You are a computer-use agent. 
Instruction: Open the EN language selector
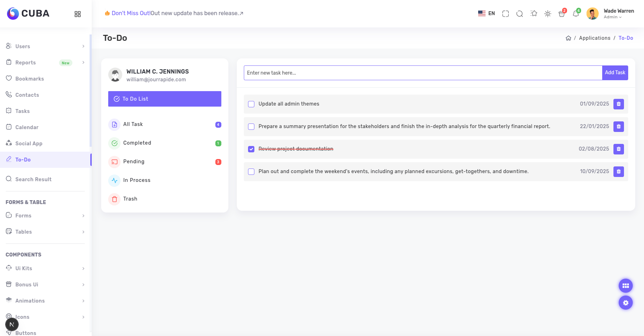coord(487,14)
